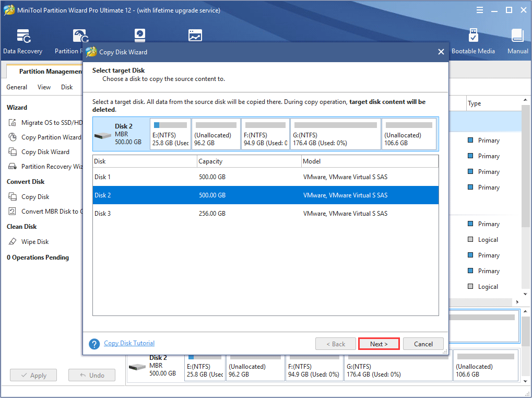Click the Capacity column header
This screenshot has width=532, height=398.
click(250, 161)
